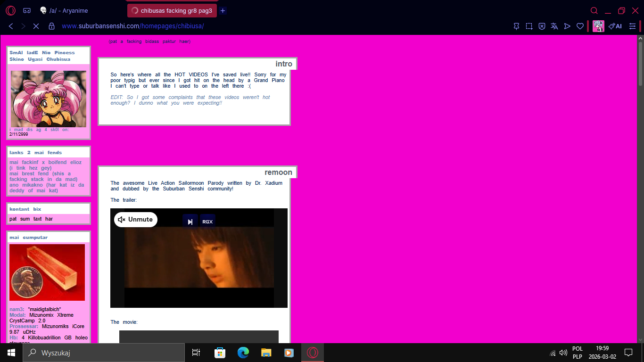Toggle RGX mode on the video
Screen dimensions: 644x362
tap(207, 222)
